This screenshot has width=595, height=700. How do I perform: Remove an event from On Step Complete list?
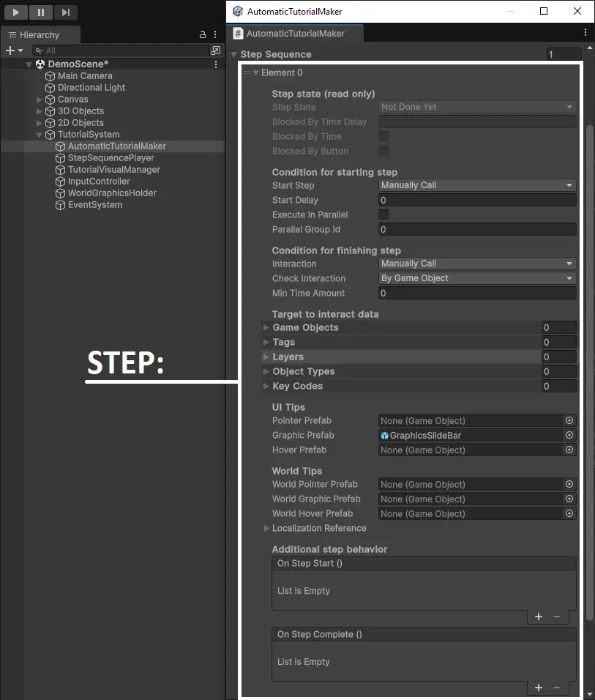557,688
